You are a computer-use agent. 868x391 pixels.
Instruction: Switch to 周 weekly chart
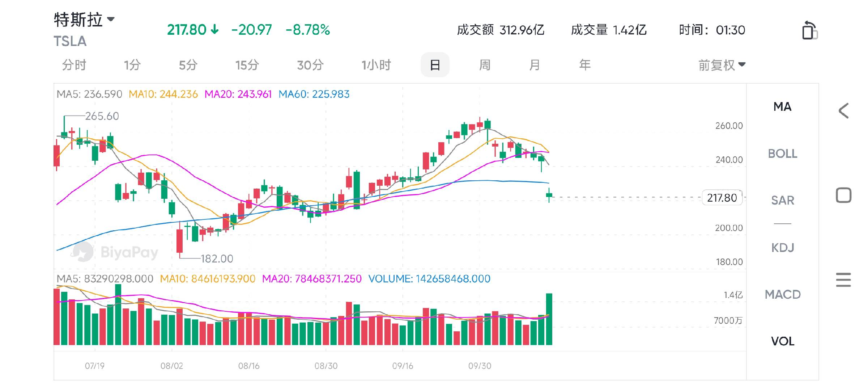click(x=485, y=65)
